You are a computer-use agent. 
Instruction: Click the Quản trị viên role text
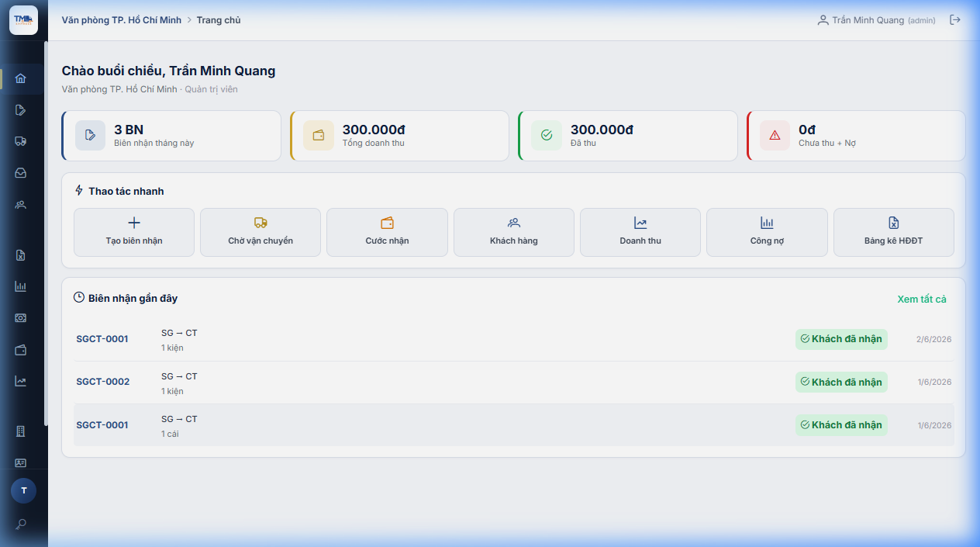(x=211, y=89)
